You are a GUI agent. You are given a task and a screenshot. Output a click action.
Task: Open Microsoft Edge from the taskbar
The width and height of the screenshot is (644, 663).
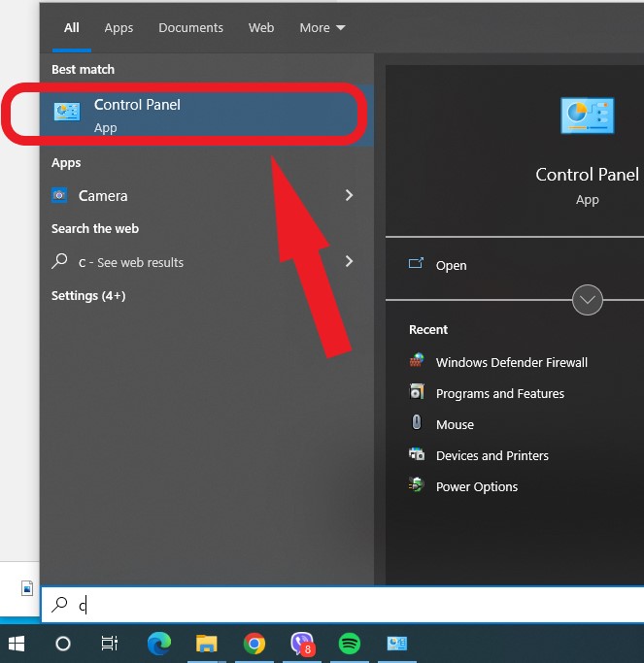coord(159,643)
